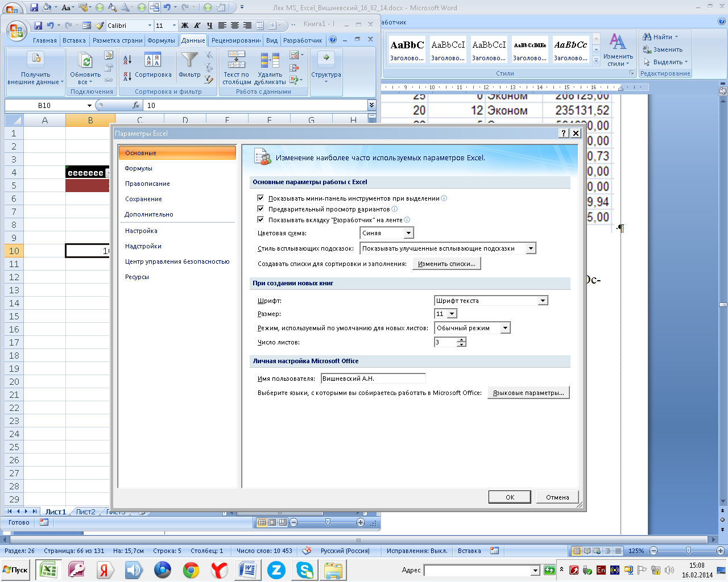Toggle Underline (Ч) in Excel quick toolbar
Image resolution: width=728 pixels, height=582 pixels.
click(x=209, y=26)
